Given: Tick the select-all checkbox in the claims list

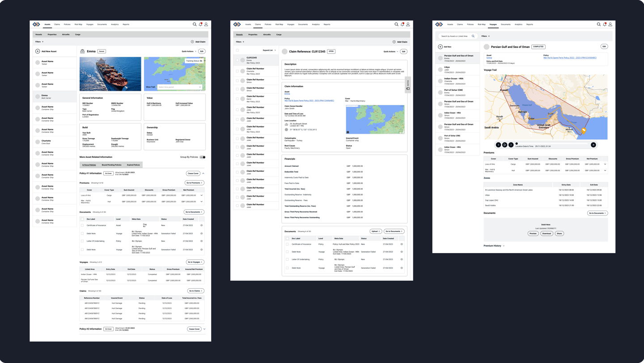Looking at the screenshot, I should coord(237,51).
